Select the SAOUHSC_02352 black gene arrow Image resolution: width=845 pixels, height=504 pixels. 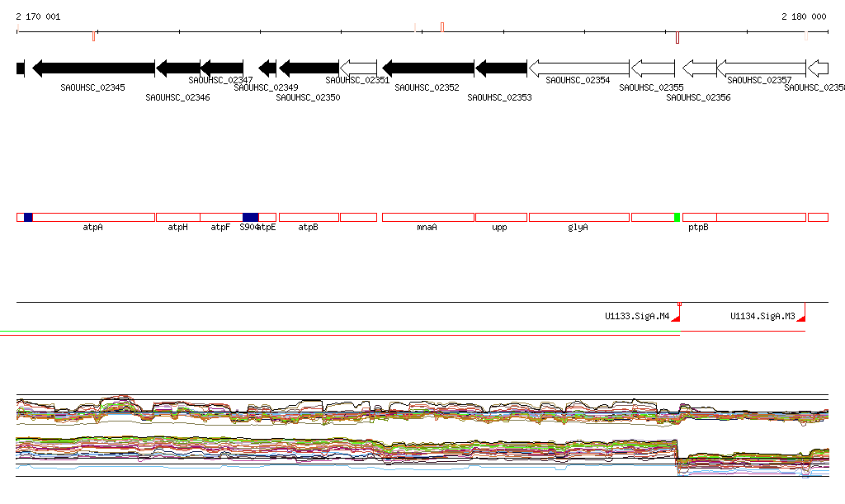tap(428, 68)
